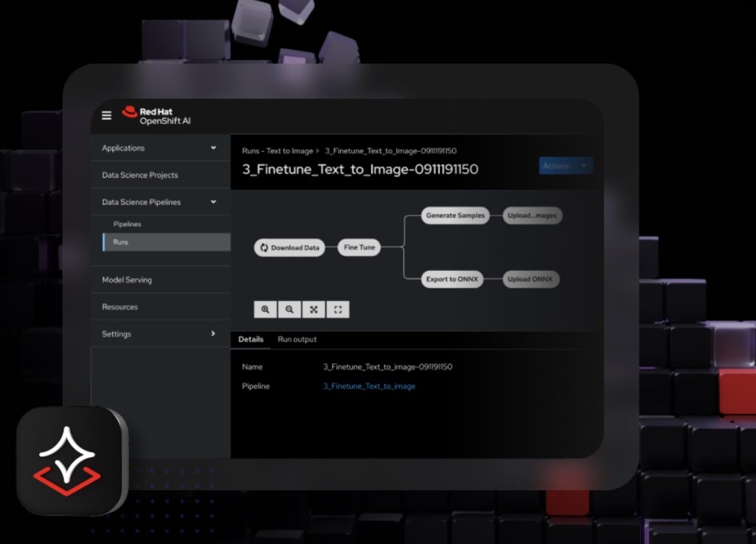Open the Actions dropdown
The height and width of the screenshot is (544, 756).
(566, 166)
